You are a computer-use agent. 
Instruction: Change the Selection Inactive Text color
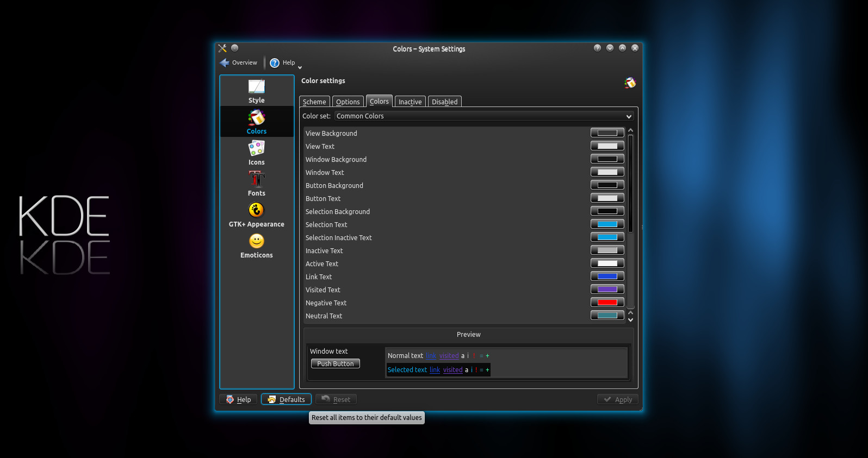click(607, 237)
